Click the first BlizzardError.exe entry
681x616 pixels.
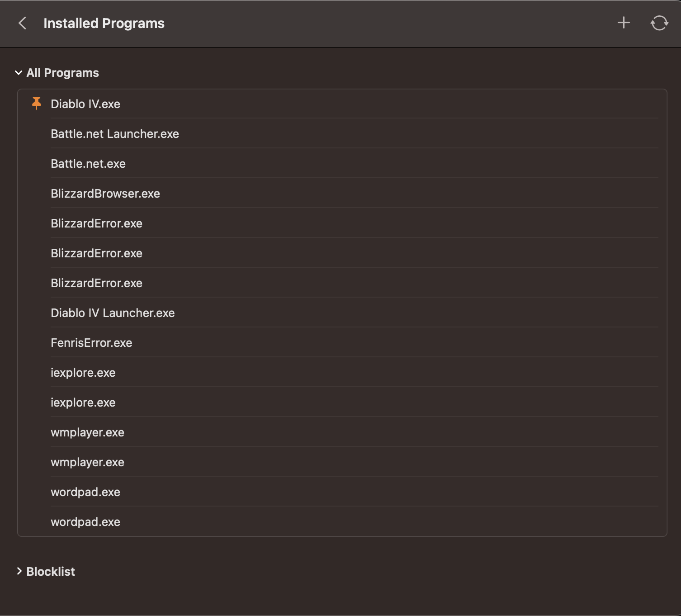97,223
